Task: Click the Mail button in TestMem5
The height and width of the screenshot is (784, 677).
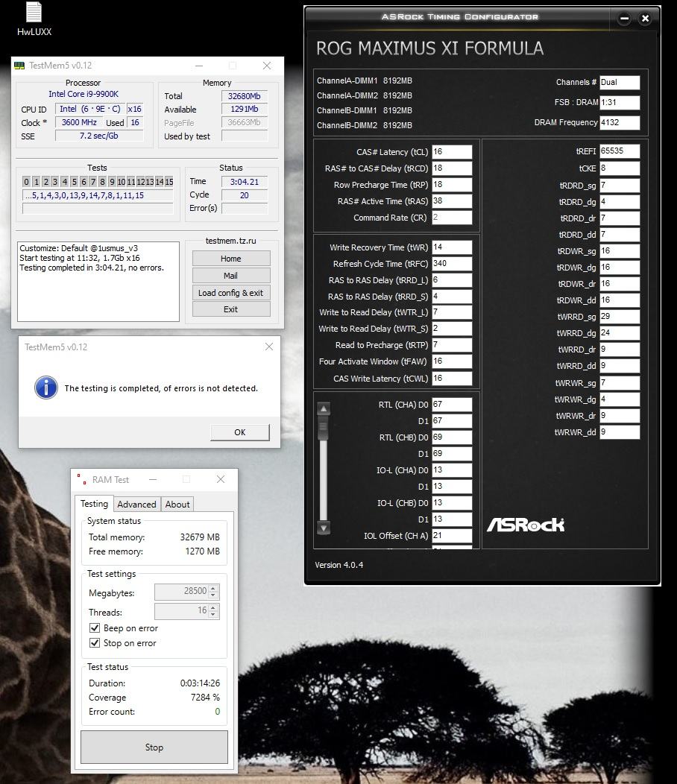Action: click(230, 276)
